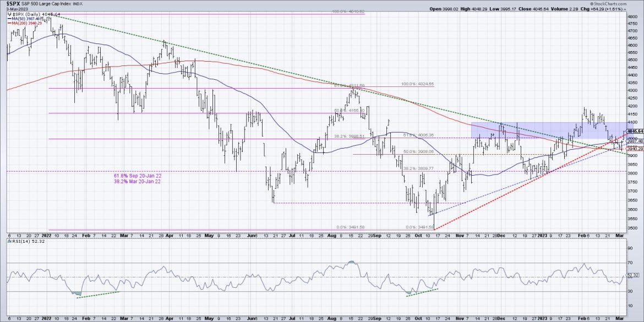The width and height of the screenshot is (644, 322).
Task: Click the black 4045.64 price tag on right axis
Action: pyautogui.click(x=633, y=132)
